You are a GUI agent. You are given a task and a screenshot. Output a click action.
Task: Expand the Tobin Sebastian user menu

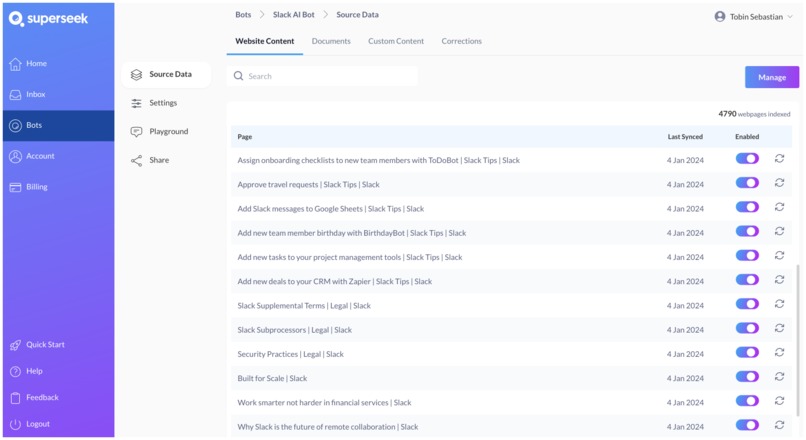(754, 17)
